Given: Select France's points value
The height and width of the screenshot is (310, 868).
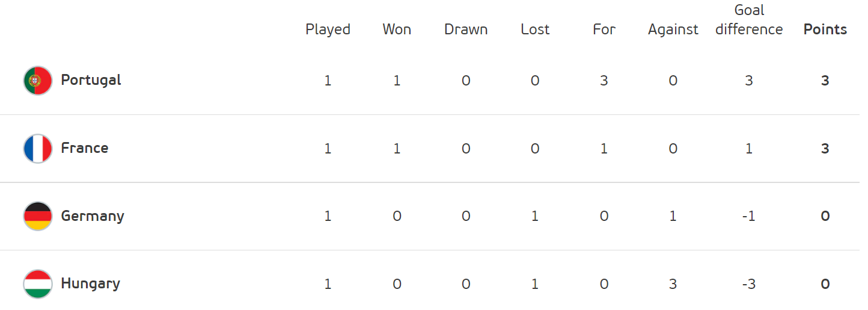Looking at the screenshot, I should point(825,149).
